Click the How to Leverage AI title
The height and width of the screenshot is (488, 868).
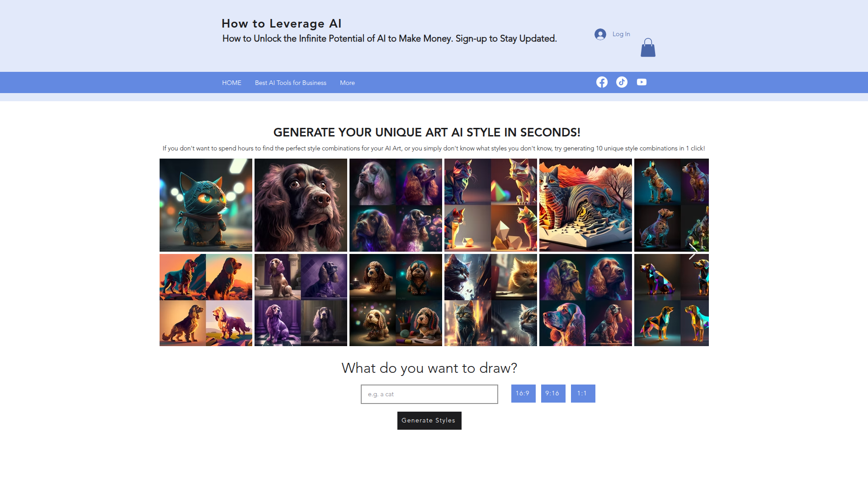point(282,23)
